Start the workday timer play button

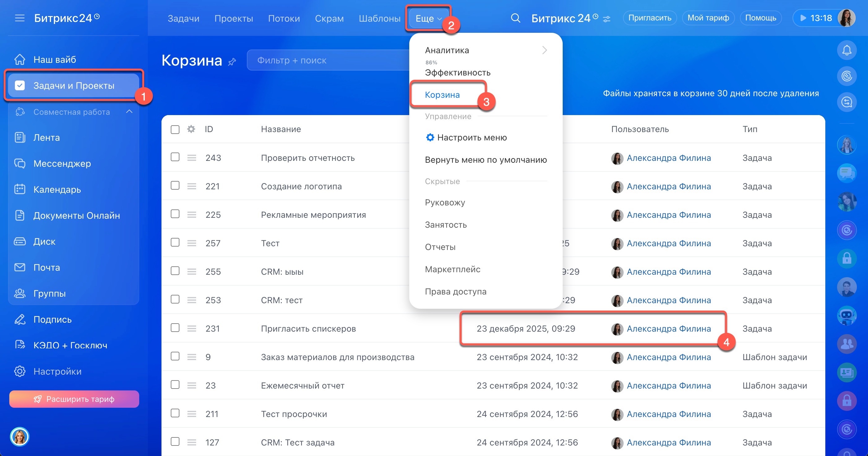click(803, 18)
